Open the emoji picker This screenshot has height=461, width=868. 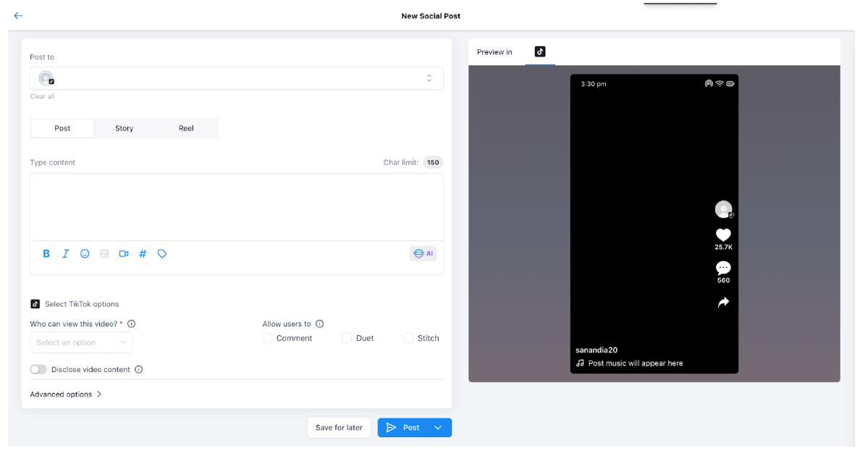tap(85, 254)
